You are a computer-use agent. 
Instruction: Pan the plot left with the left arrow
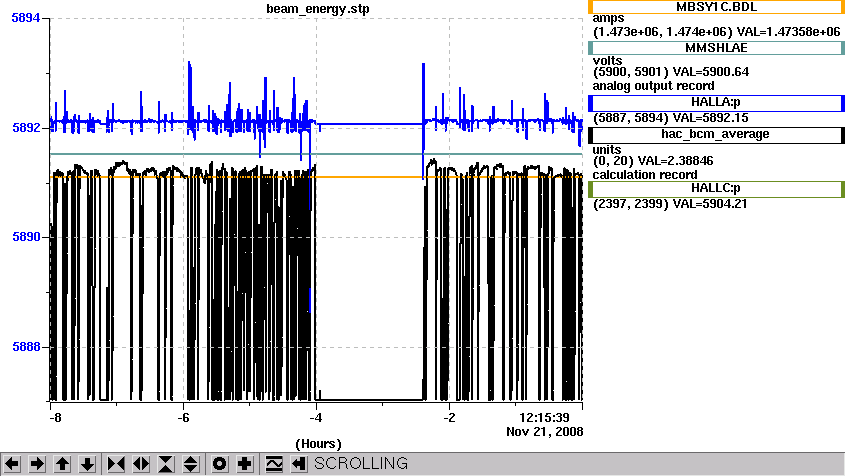[12, 464]
